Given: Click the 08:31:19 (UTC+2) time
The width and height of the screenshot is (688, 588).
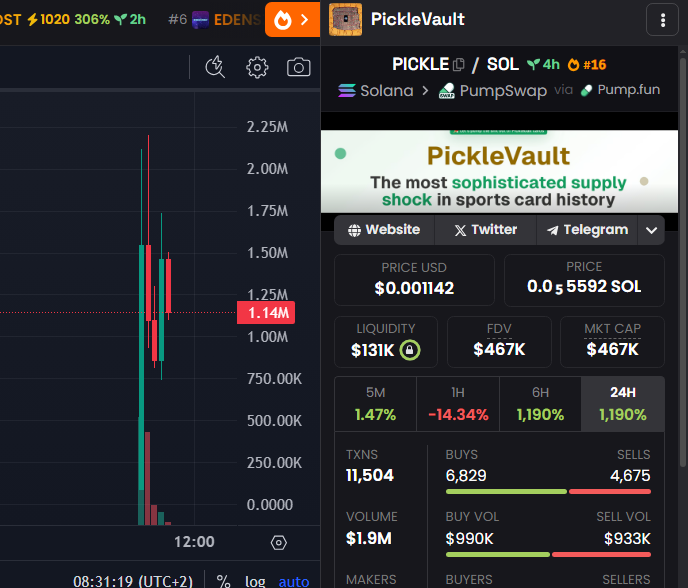Looking at the screenshot, I should [x=133, y=581].
